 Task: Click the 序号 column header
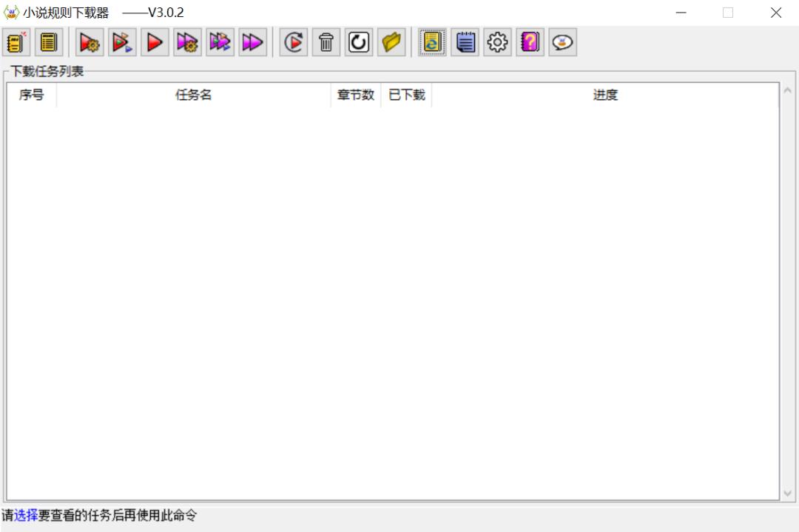point(32,95)
